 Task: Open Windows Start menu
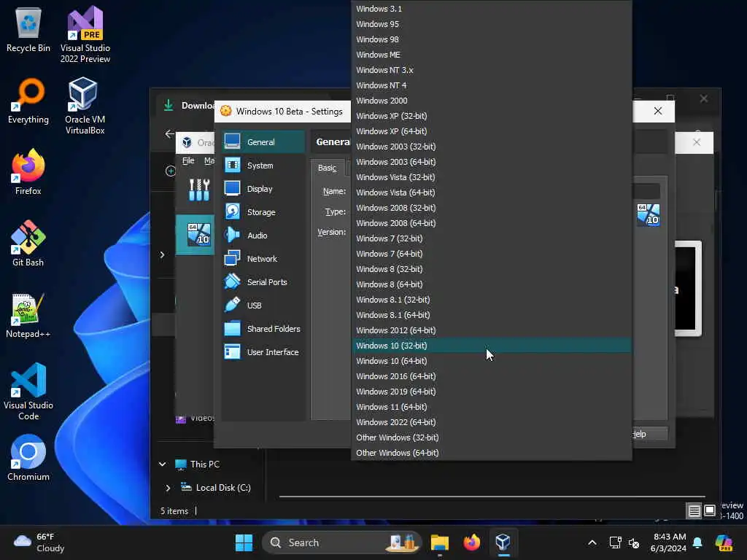pos(244,542)
